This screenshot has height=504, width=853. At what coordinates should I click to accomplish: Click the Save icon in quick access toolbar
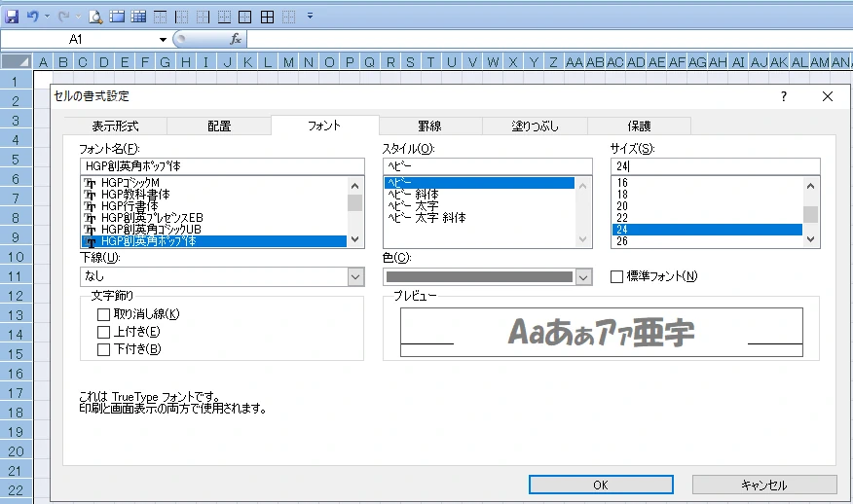[x=12, y=17]
